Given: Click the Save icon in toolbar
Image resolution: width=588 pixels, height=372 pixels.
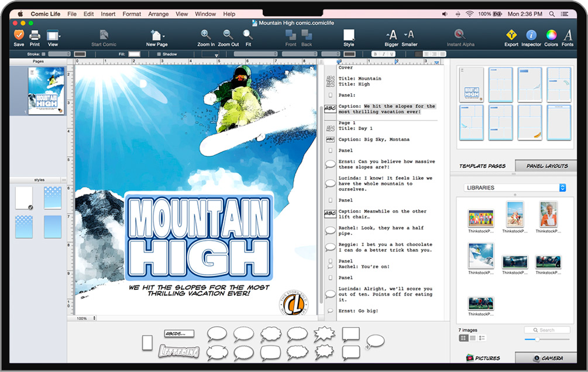Looking at the screenshot, I should (x=19, y=35).
